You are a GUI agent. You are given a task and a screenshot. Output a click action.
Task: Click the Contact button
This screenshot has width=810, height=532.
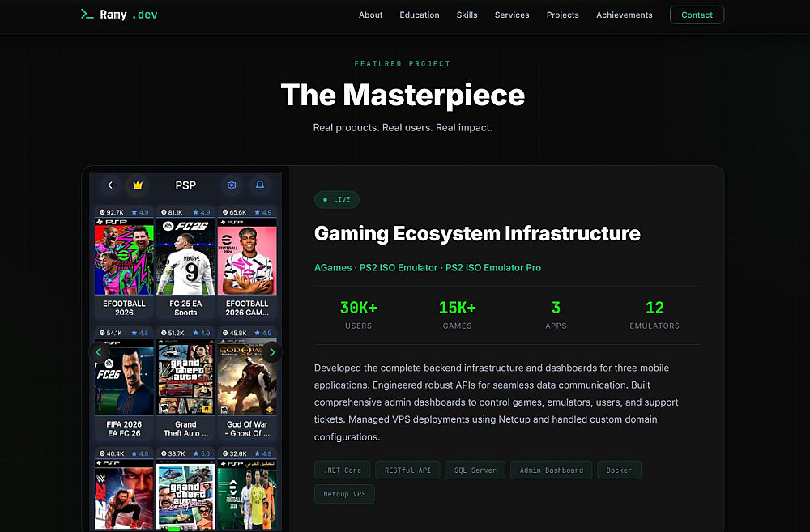(x=697, y=15)
